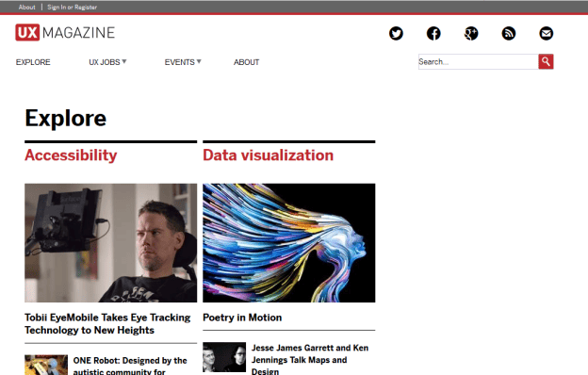Open the Poetry in Motion artwork image
The width and height of the screenshot is (588, 375).
point(288,243)
